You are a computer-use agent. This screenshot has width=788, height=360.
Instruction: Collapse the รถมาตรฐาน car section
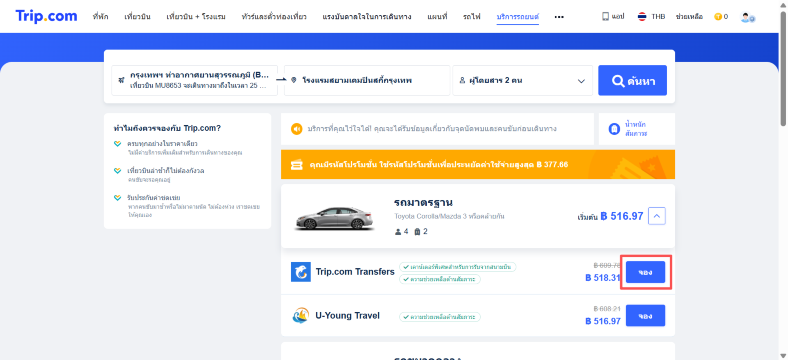pyautogui.click(x=657, y=216)
